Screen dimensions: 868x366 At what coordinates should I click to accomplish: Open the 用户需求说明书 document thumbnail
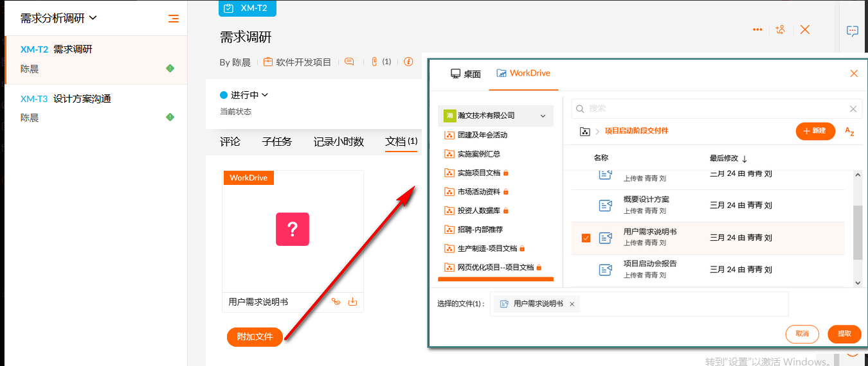pos(293,229)
